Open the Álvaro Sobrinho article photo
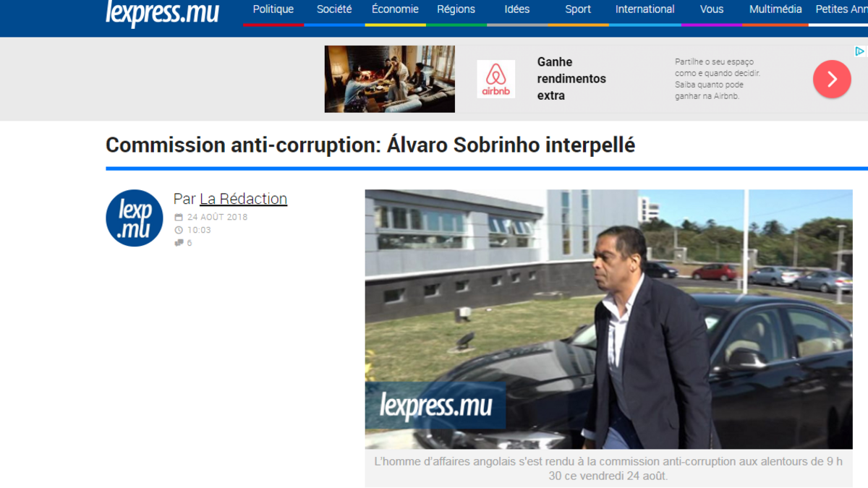Image resolution: width=868 pixels, height=488 pixels. tap(608, 319)
